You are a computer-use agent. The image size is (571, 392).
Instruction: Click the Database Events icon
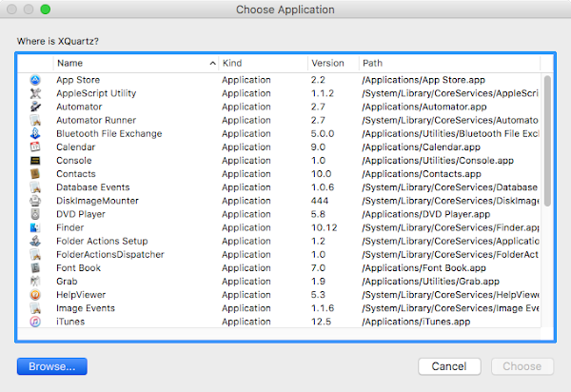35,187
